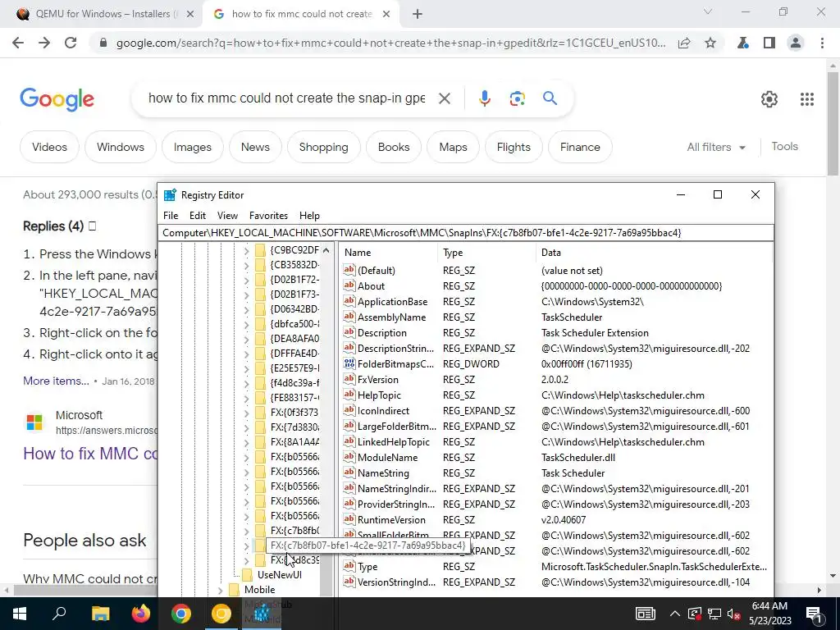Viewport: 840px width, 630px height.
Task: Click the share this page icon
Action: point(683,43)
